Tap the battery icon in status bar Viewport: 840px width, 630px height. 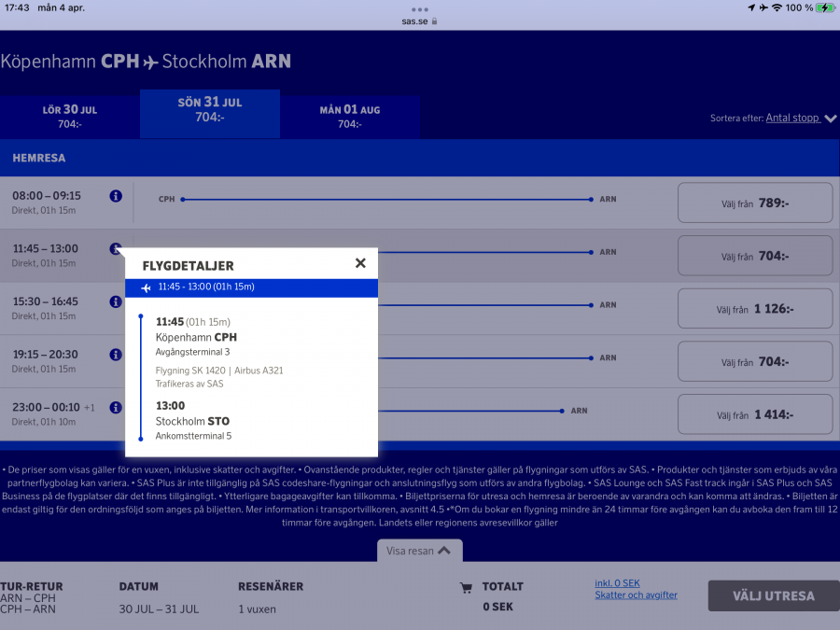coord(825,7)
